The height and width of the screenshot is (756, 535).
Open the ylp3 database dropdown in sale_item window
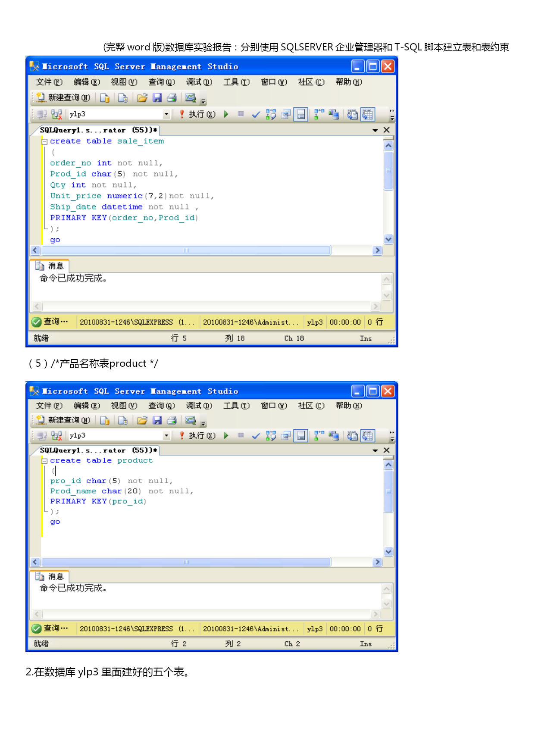click(166, 114)
